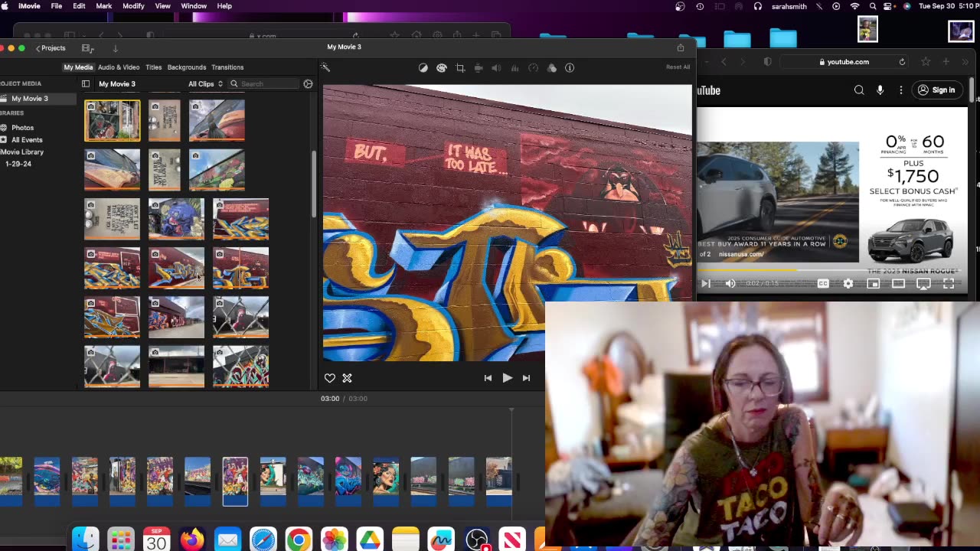Toggle closed captions on YouTube player
The width and height of the screenshot is (980, 551).
point(823,283)
